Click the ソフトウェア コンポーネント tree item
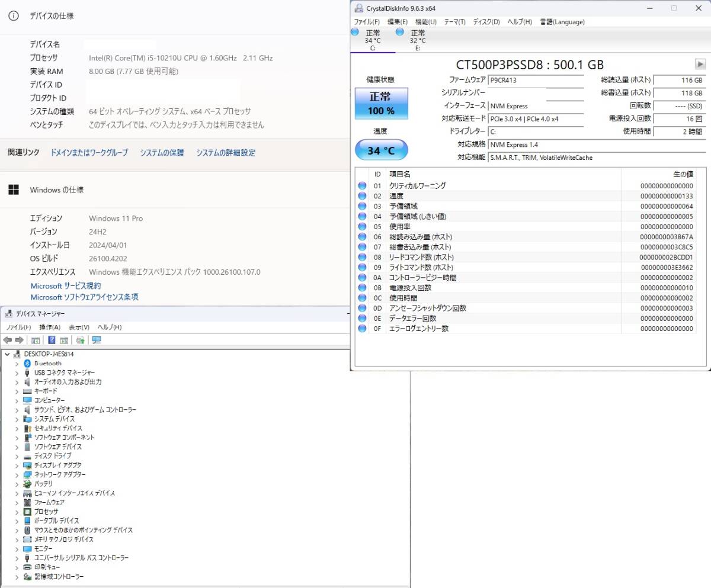Image resolution: width=711 pixels, height=588 pixels. 64,438
